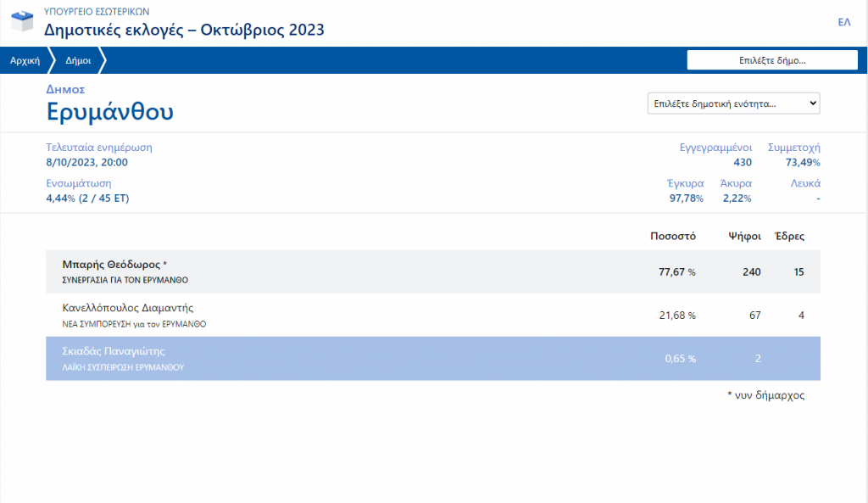Click the ΣΥΝΕΡΓΑΣΙΑ ΓΙΑ ΤΟΝ ΕΡΥΜΑΝΘΟ party label
Image resolution: width=868 pixels, height=503 pixels.
[x=125, y=280]
